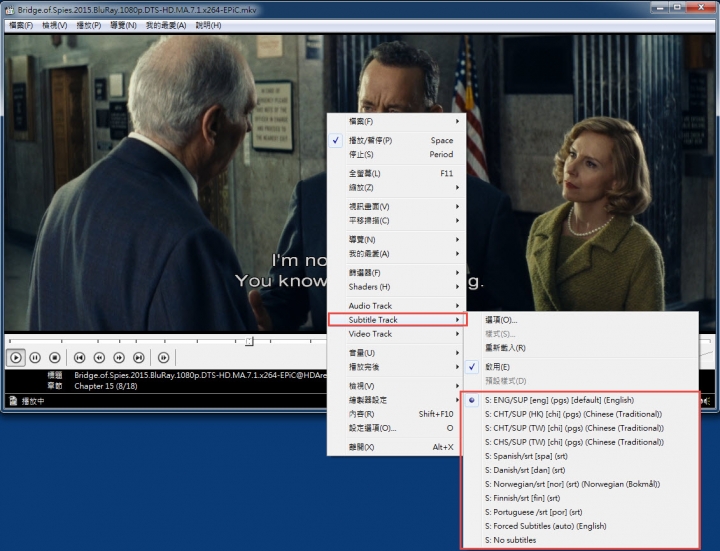Open 設定選項(O)... entry
The image size is (720, 551).
[397, 428]
